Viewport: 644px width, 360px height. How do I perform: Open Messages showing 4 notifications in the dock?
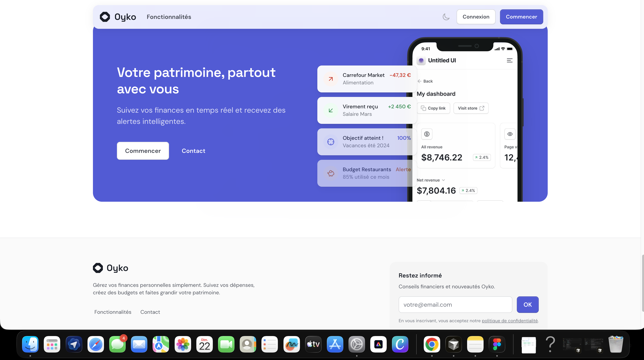[117, 344]
